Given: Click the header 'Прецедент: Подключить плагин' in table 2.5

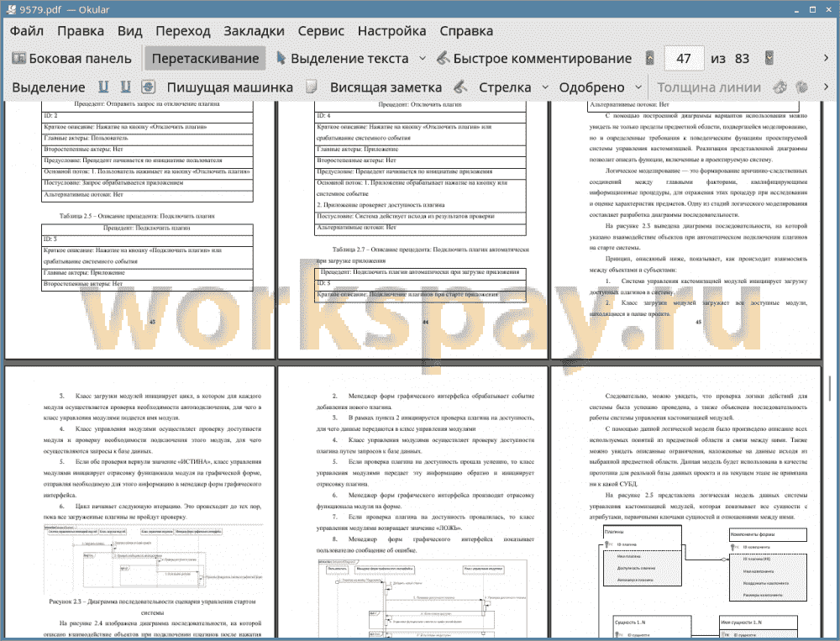Looking at the screenshot, I should [x=147, y=228].
